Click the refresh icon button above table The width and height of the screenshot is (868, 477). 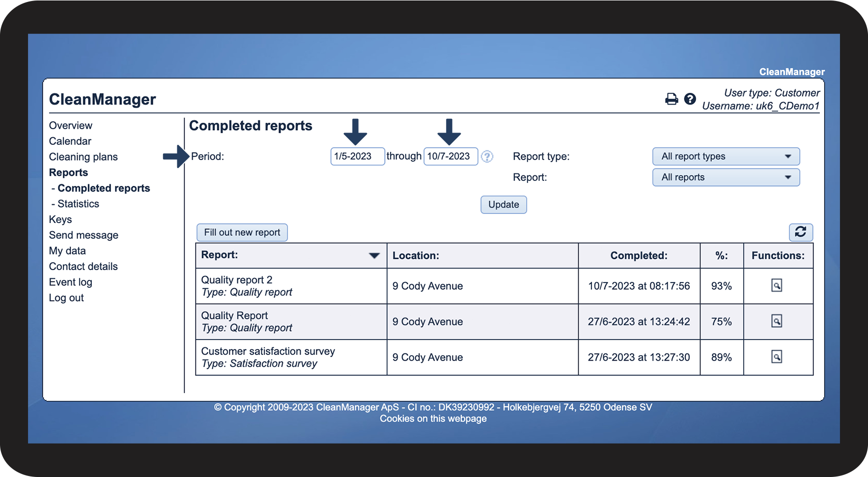800,232
